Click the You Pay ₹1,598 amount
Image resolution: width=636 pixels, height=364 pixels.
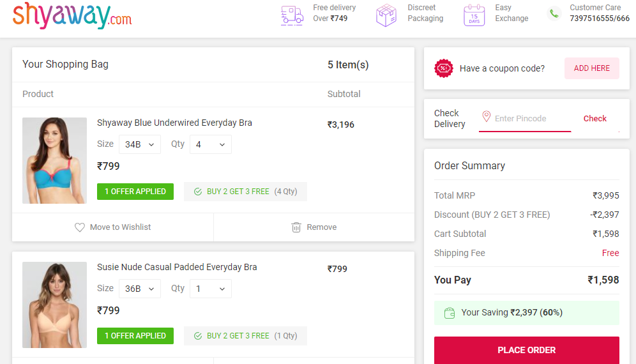tap(603, 280)
